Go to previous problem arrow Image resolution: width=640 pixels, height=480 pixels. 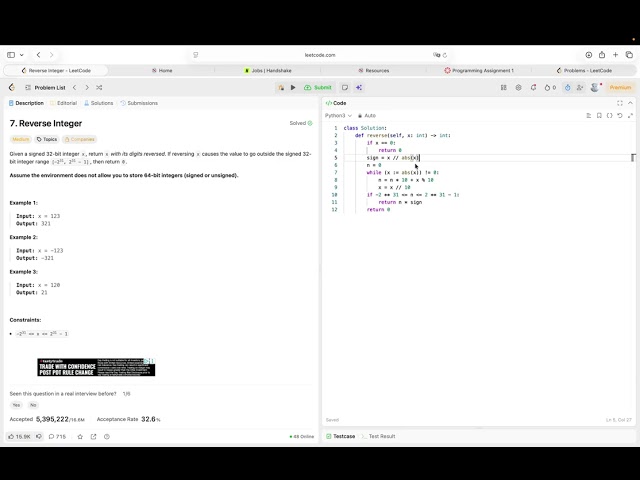click(x=74, y=87)
